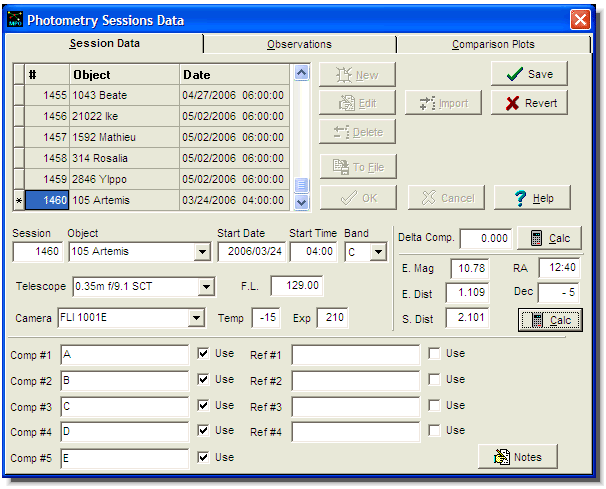This screenshot has width=606, height=489.
Task: Click the F.L. value field
Action: tap(296, 286)
